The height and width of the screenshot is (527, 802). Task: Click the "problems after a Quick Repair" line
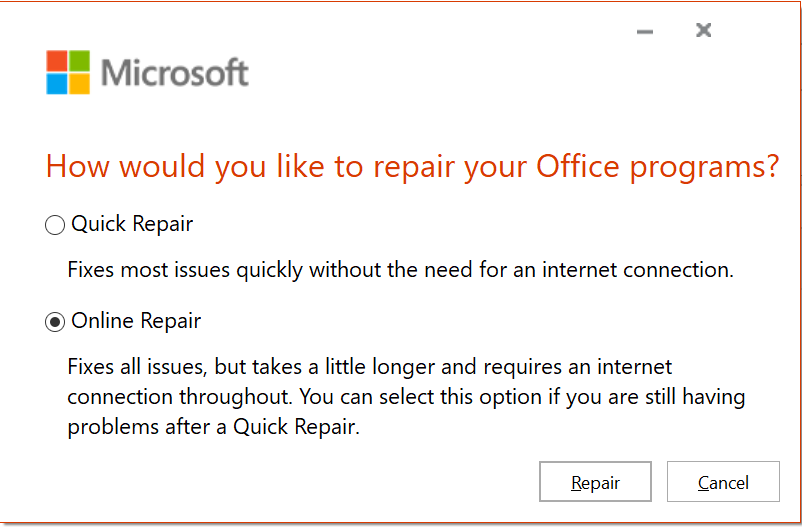213,427
